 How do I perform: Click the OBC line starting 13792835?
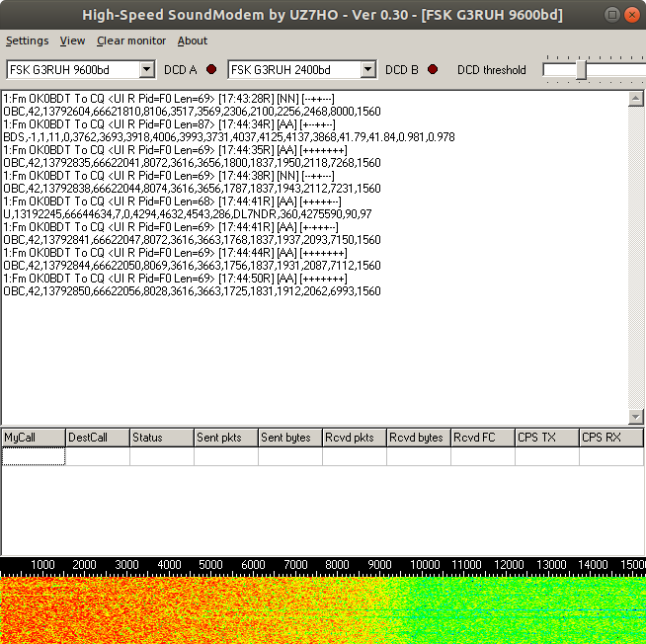point(192,163)
